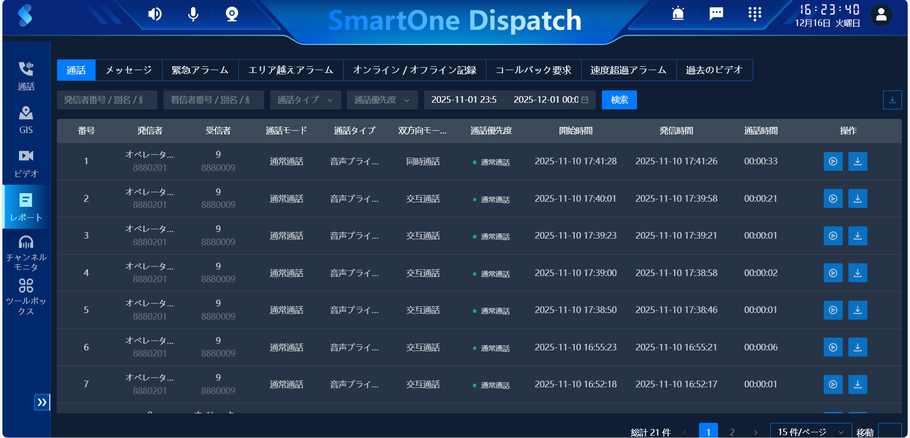This screenshot has height=438, width=910.
Task: Play recording for row 5 (17:38:50)
Action: click(833, 310)
